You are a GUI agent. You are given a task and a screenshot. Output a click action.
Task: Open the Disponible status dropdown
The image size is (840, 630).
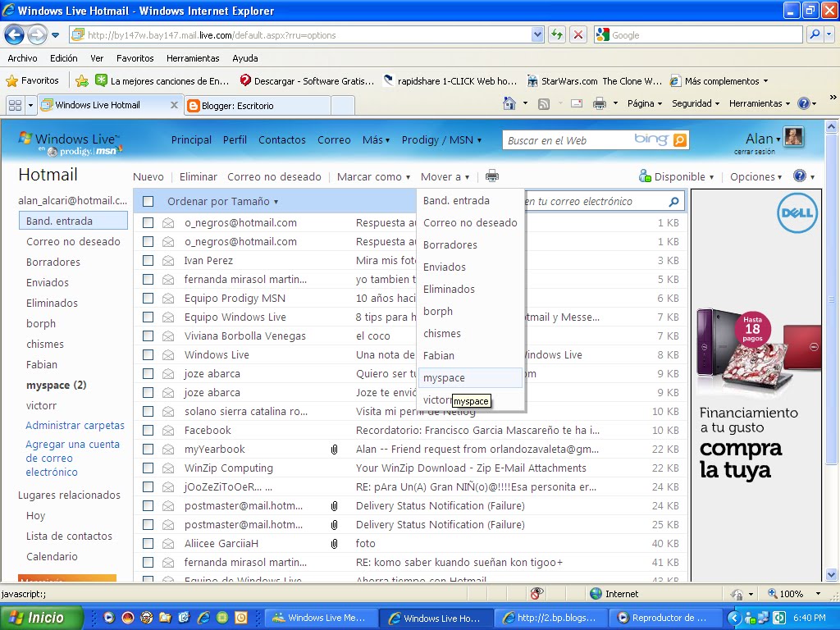[676, 176]
